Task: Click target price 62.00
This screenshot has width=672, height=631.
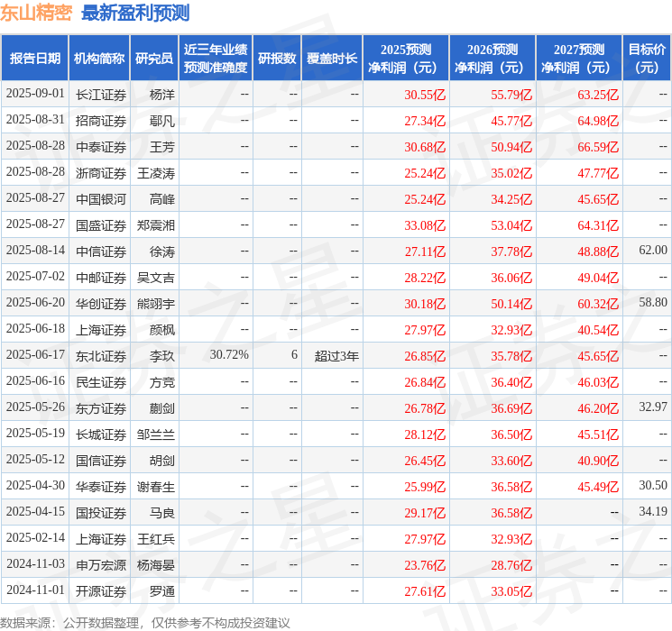Action: point(653,250)
